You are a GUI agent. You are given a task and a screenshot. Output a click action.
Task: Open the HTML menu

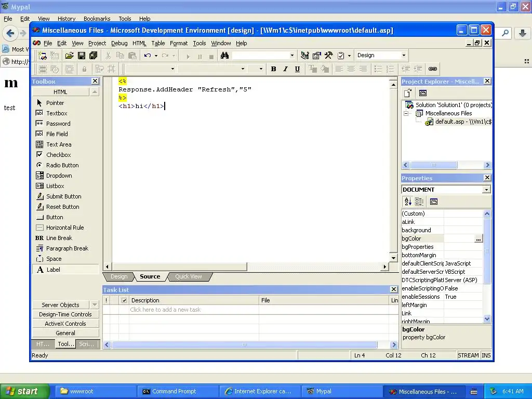(x=139, y=43)
